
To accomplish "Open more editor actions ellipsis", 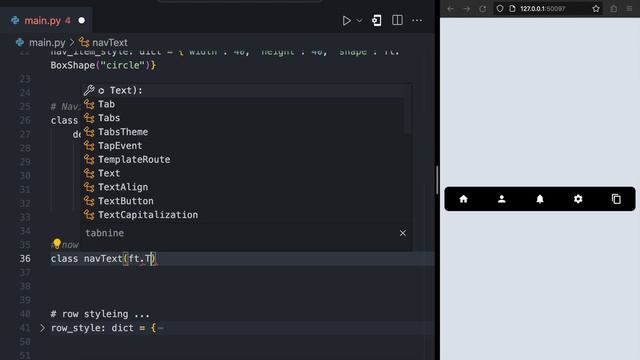I will (417, 20).
